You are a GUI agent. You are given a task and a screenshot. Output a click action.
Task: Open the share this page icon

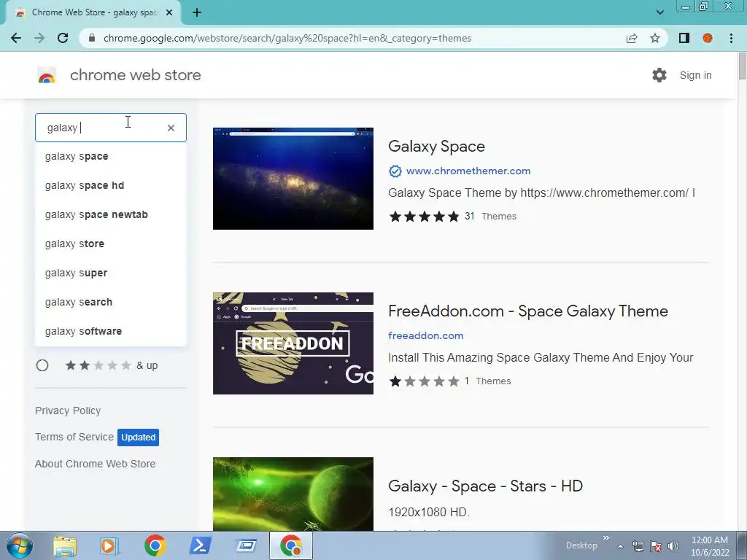click(x=632, y=38)
